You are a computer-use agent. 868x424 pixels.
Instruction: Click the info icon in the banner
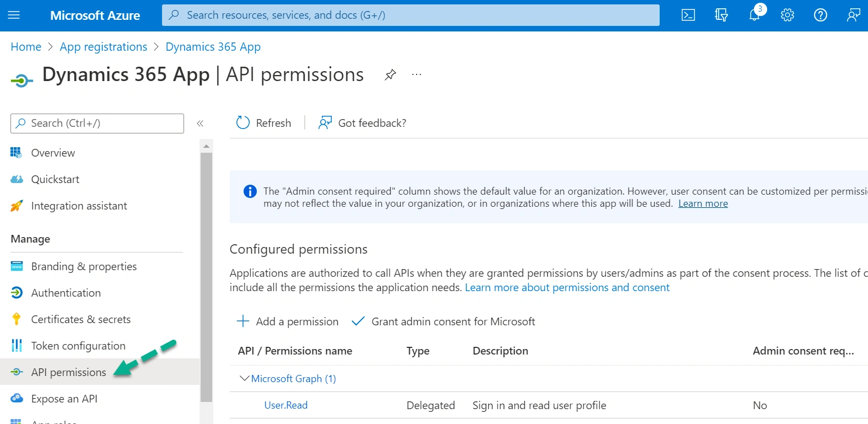pos(250,191)
